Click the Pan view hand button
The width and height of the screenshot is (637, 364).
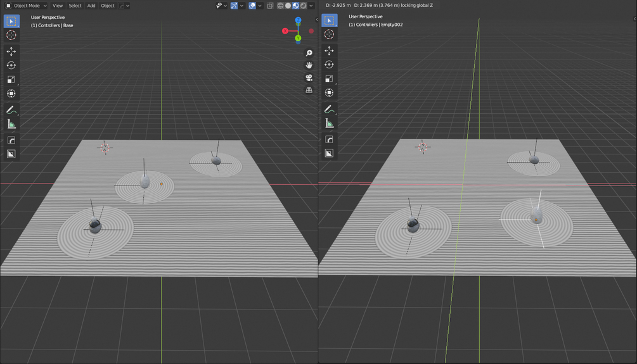point(309,65)
